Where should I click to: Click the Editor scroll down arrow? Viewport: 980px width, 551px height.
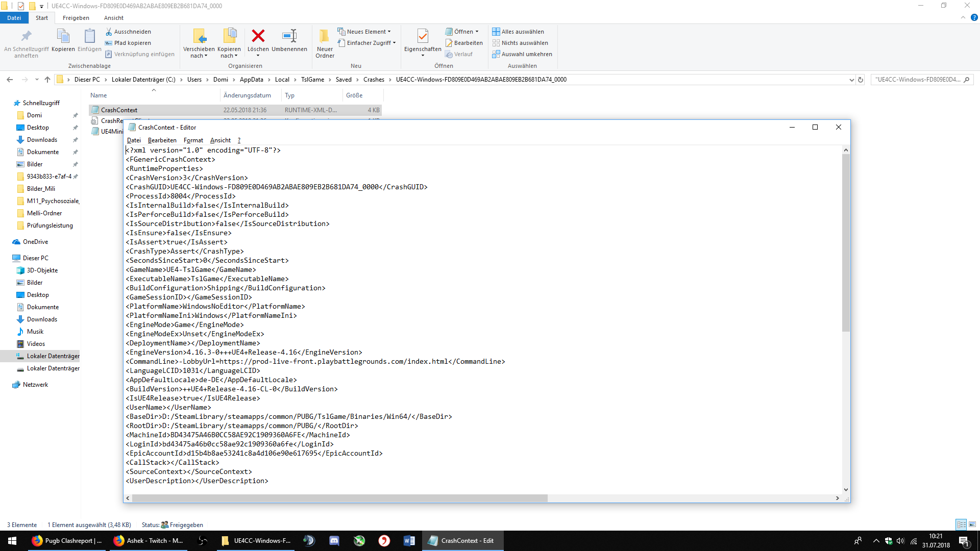click(x=846, y=490)
